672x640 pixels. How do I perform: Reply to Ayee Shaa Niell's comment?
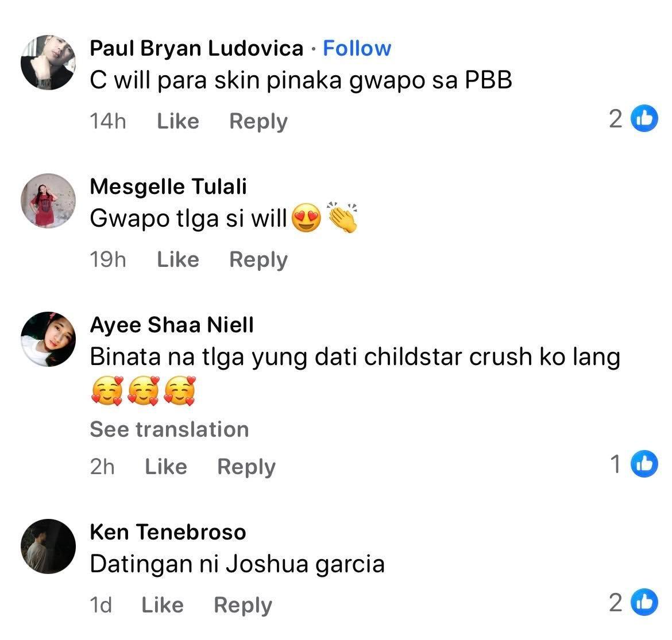tap(246, 467)
